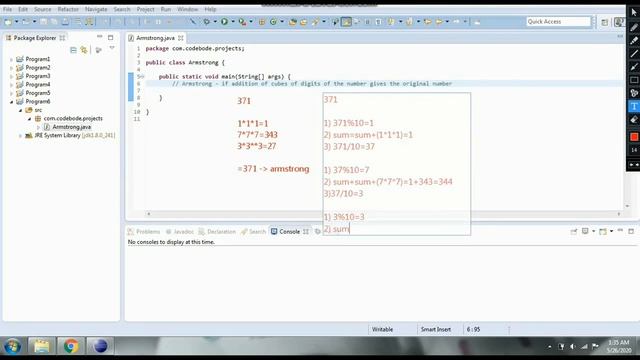Open the New wizard dropdown arrow
Viewport: 640px width, 360px height.
click(17, 22)
